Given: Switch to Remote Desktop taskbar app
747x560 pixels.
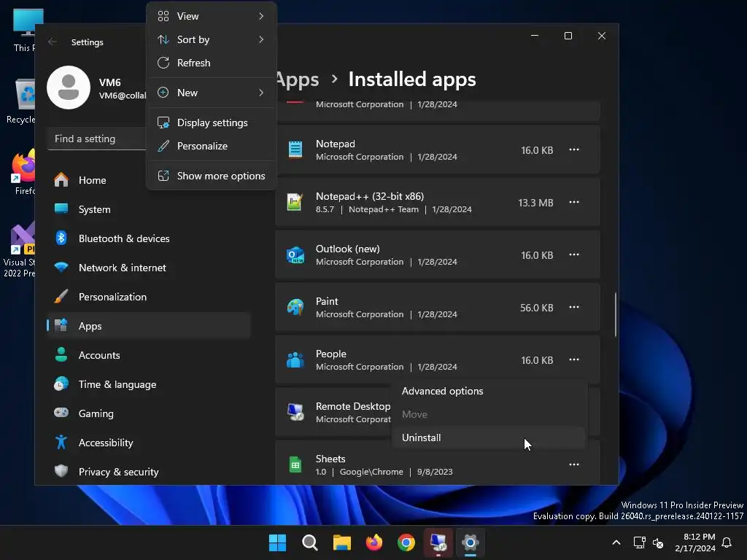Looking at the screenshot, I should pos(438,542).
